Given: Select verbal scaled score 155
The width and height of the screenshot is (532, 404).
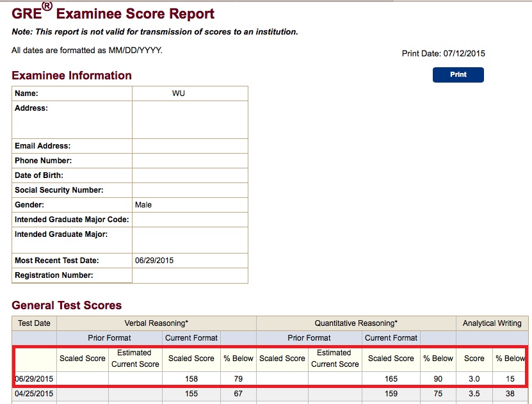Looking at the screenshot, I should click(x=191, y=394).
